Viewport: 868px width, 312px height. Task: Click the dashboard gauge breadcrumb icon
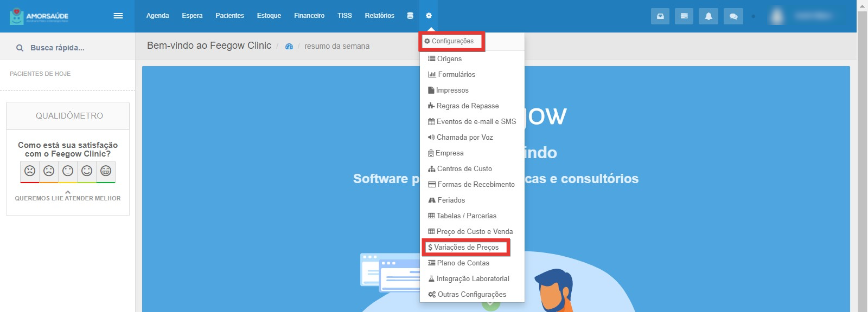point(289,47)
